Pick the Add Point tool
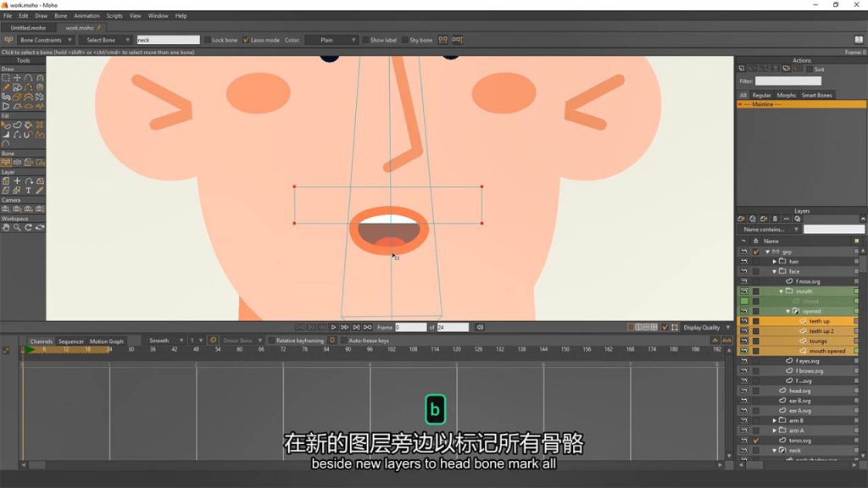 28,78
